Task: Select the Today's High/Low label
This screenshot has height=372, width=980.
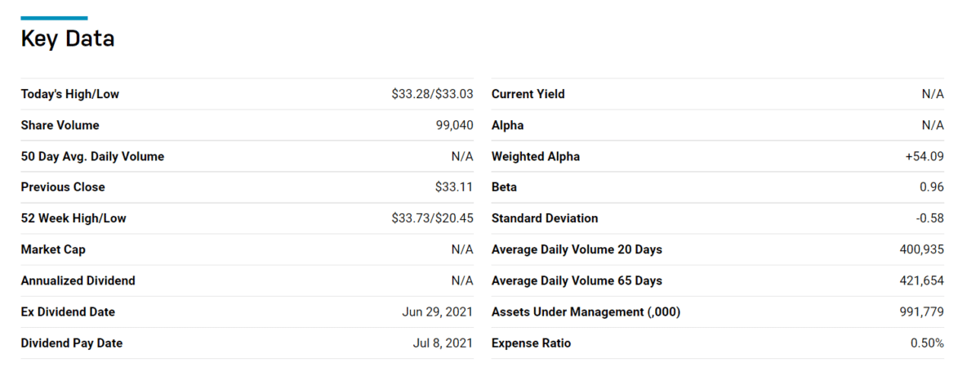Action: pyautogui.click(x=70, y=94)
